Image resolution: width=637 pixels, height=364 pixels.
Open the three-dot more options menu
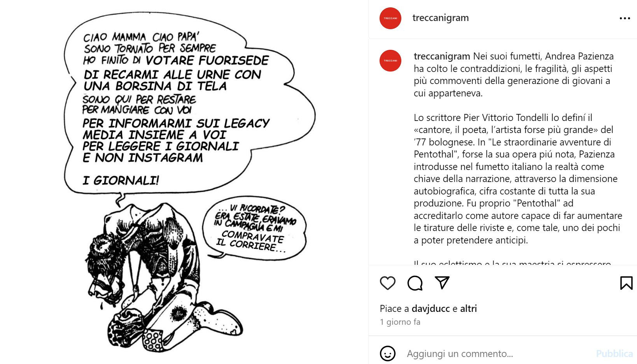coord(625,18)
